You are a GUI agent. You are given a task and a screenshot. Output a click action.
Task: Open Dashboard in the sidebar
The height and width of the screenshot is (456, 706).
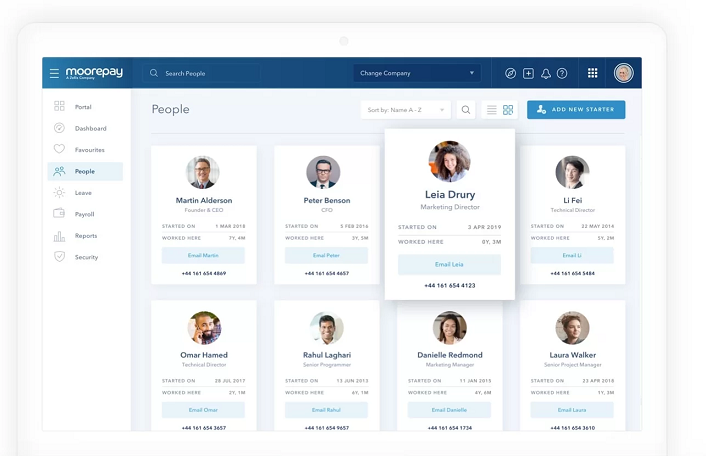90,128
